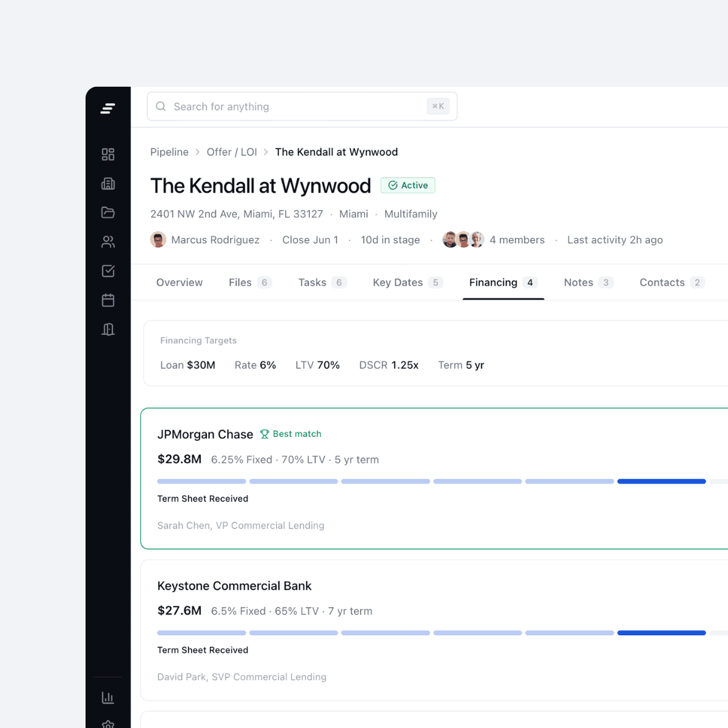728x728 pixels.
Task: Click the Best match trophy badge
Action: click(291, 434)
